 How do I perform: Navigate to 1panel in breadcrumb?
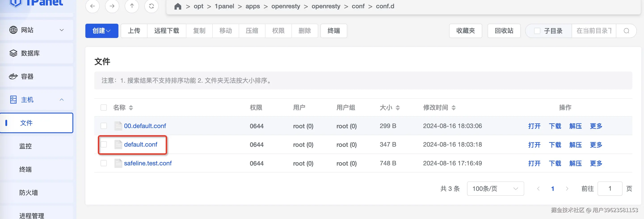(224, 6)
